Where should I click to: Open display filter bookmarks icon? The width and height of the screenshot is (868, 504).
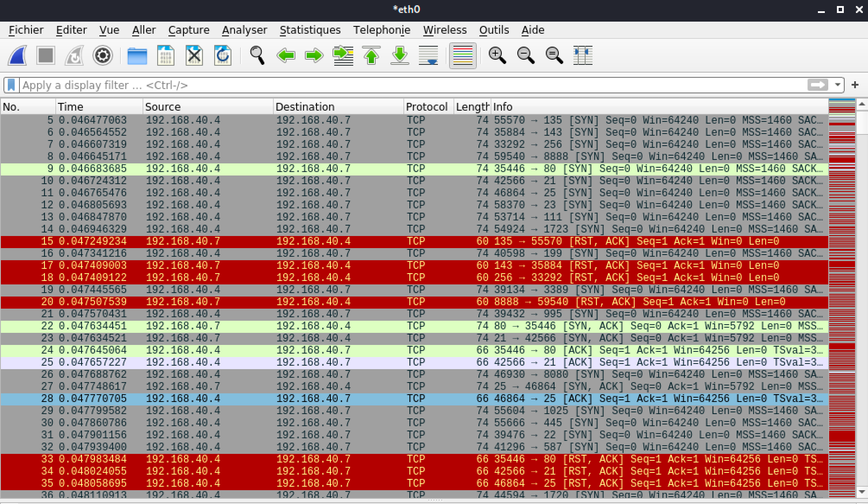12,85
